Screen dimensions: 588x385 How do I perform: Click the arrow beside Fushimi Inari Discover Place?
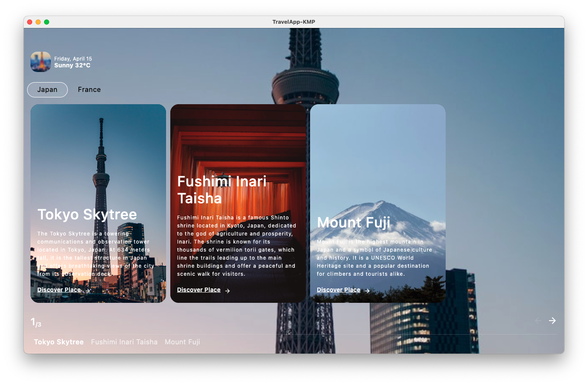[x=227, y=291]
